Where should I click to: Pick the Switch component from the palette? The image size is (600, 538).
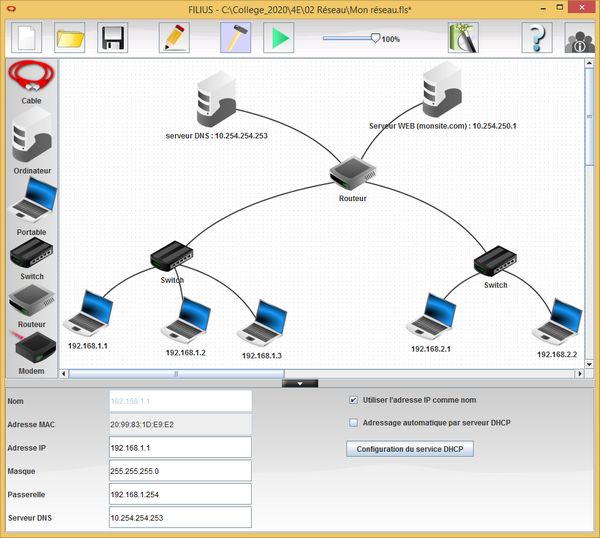[x=31, y=259]
